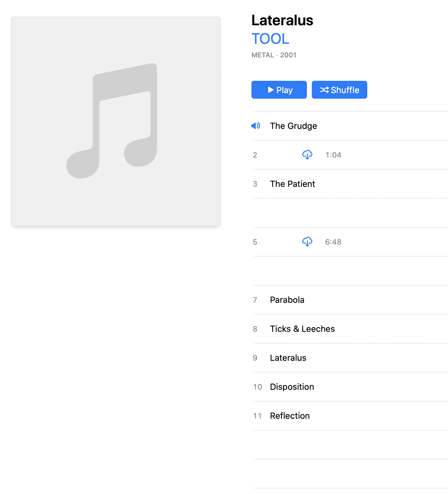
Task: Select the Disposition track
Action: click(292, 387)
